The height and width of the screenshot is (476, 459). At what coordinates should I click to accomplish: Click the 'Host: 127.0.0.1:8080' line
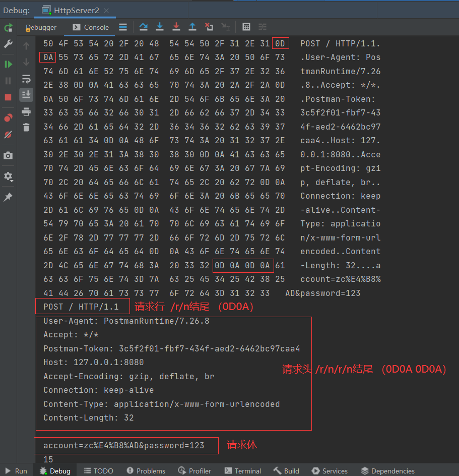[x=93, y=363]
